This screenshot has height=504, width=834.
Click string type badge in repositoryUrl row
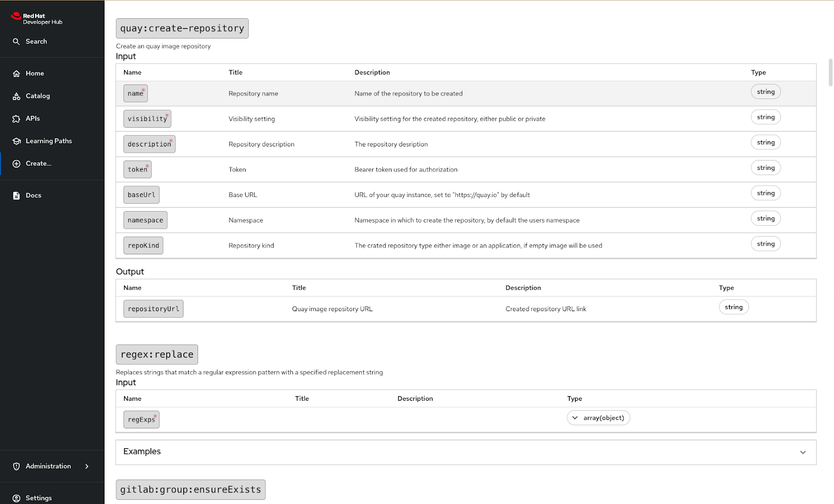pos(733,307)
